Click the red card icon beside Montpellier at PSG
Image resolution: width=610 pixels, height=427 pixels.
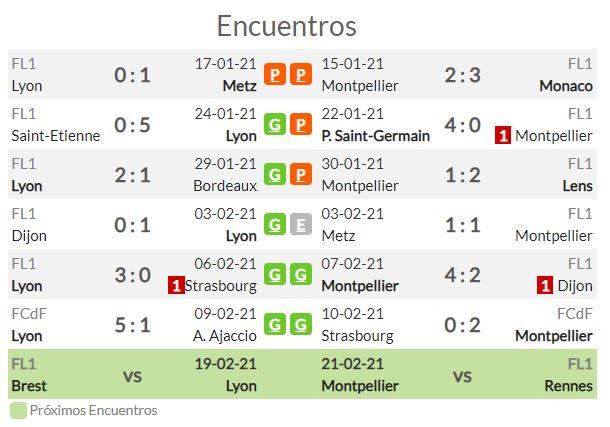503,136
